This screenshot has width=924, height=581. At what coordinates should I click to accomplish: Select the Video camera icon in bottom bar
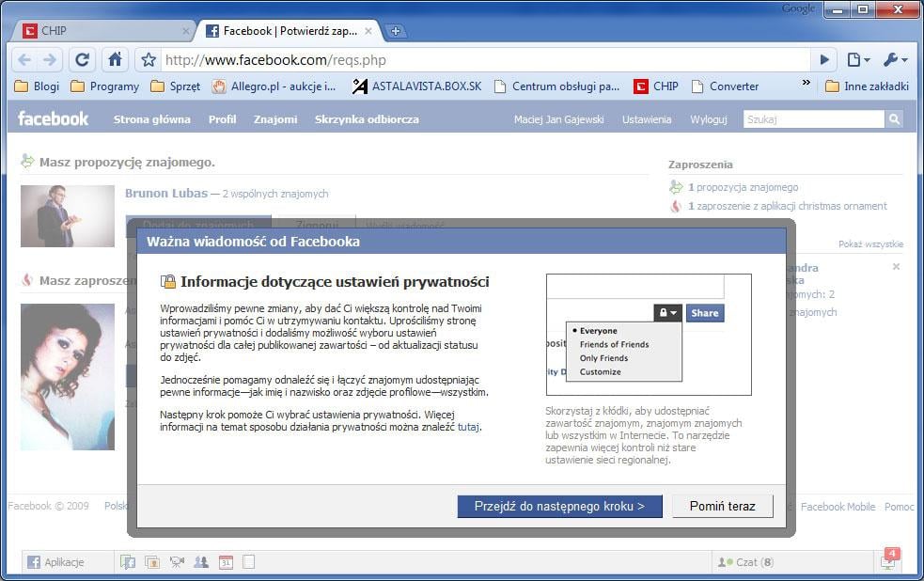pos(176,561)
